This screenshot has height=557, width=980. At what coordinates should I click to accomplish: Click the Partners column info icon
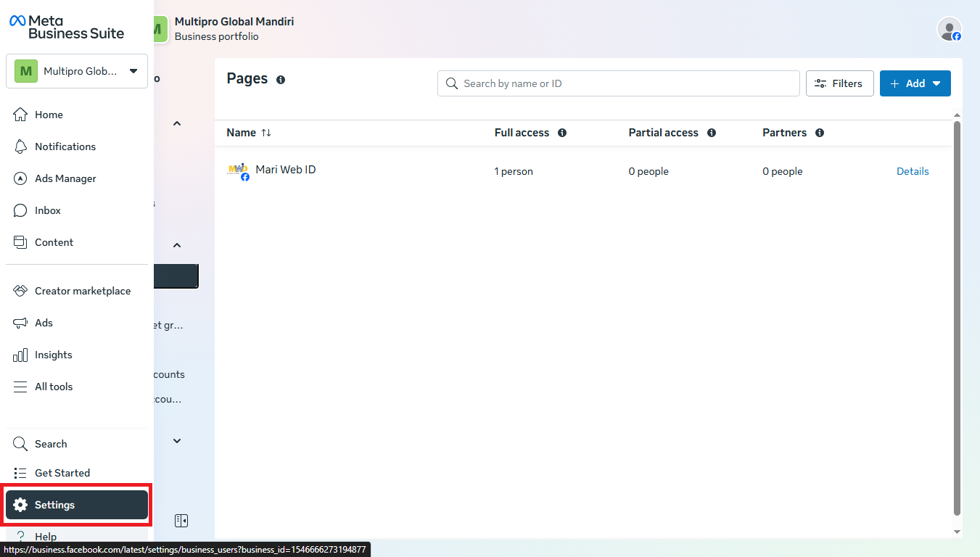click(820, 133)
